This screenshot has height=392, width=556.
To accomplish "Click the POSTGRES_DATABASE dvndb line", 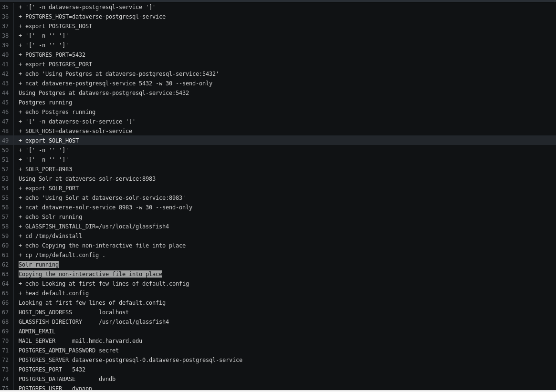I will (67, 379).
